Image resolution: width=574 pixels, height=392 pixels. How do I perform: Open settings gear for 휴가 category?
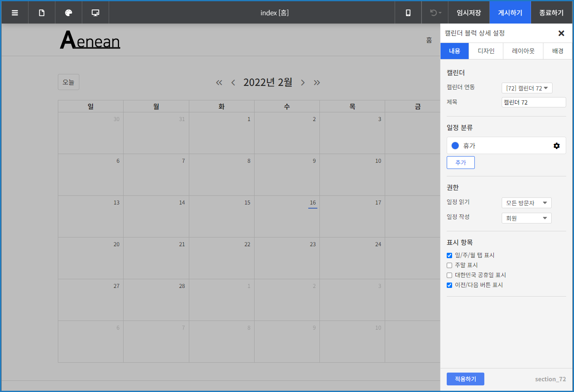pos(557,145)
